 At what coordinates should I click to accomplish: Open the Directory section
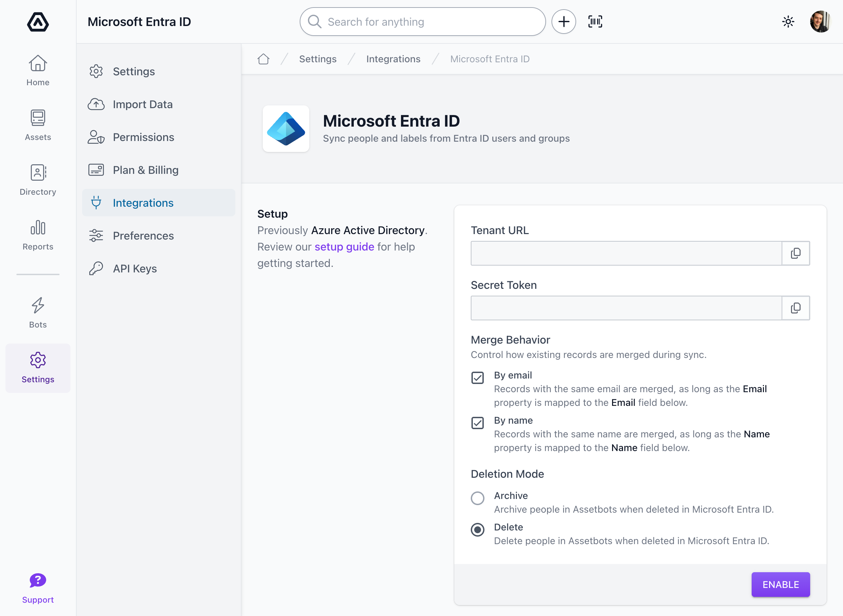click(38, 180)
